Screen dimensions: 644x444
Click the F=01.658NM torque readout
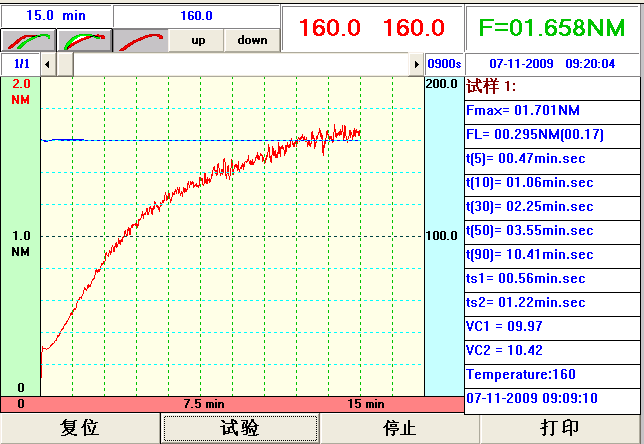tap(553, 27)
